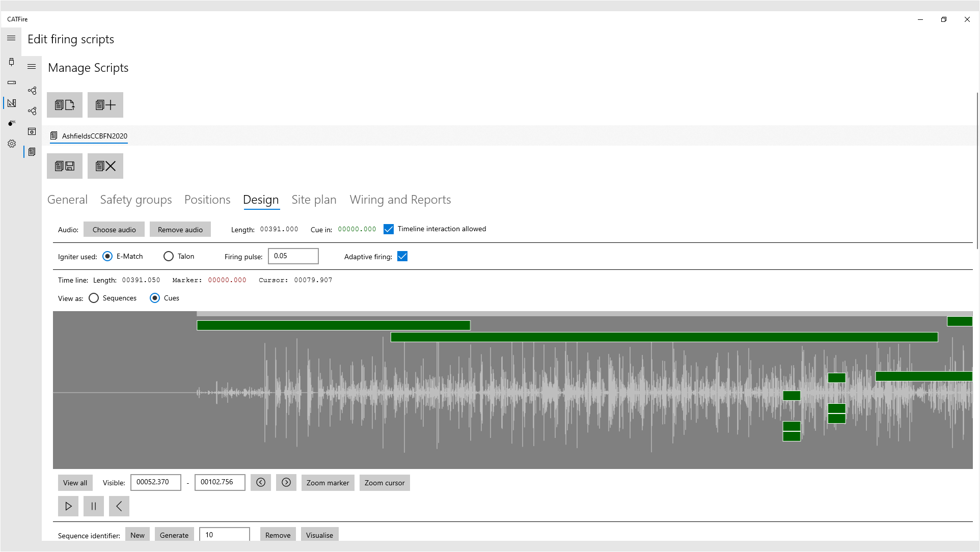Click the import script icon button

tap(65, 105)
